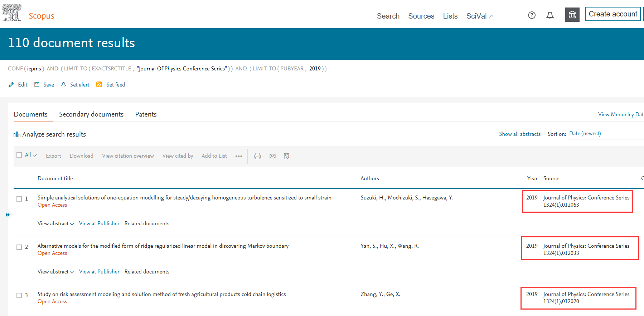Open the Search menu item
Viewport: 644px width, 316px height.
(x=388, y=16)
